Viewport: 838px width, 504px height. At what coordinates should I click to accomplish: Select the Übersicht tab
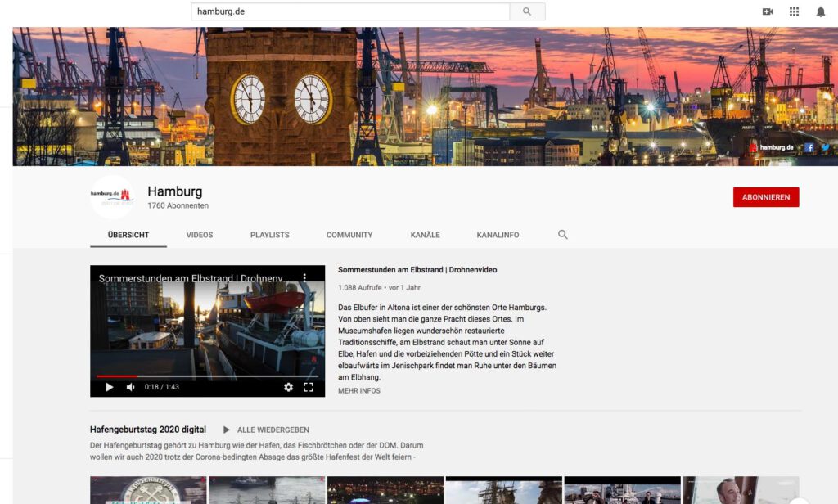tap(128, 235)
